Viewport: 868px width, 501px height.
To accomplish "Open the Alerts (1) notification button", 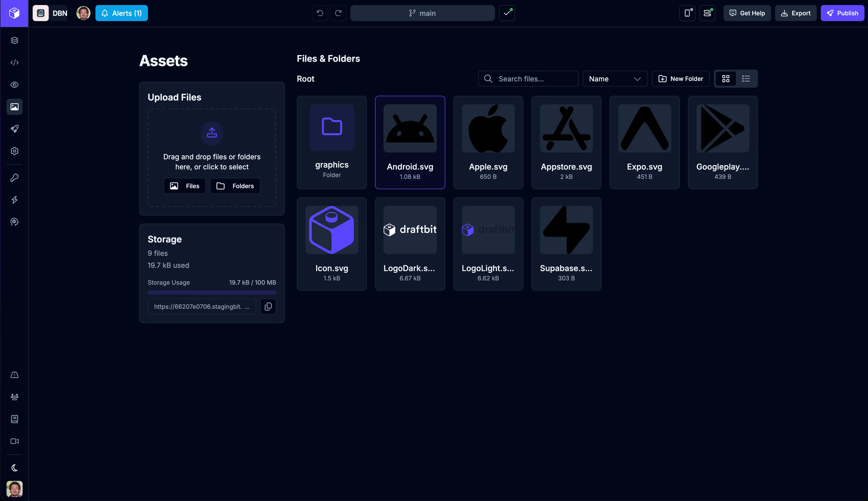I will click(121, 13).
